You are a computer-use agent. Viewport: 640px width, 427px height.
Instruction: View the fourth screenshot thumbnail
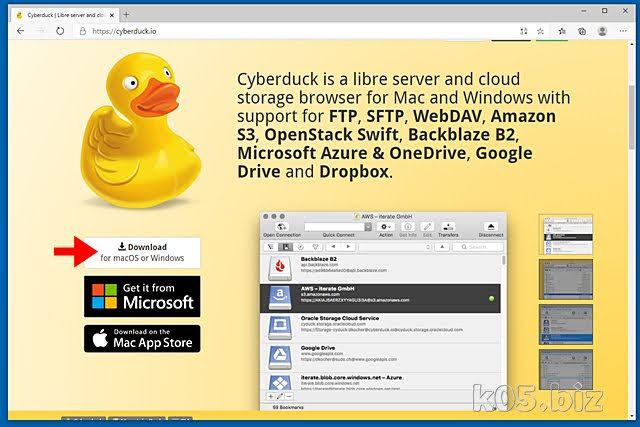tap(566, 369)
